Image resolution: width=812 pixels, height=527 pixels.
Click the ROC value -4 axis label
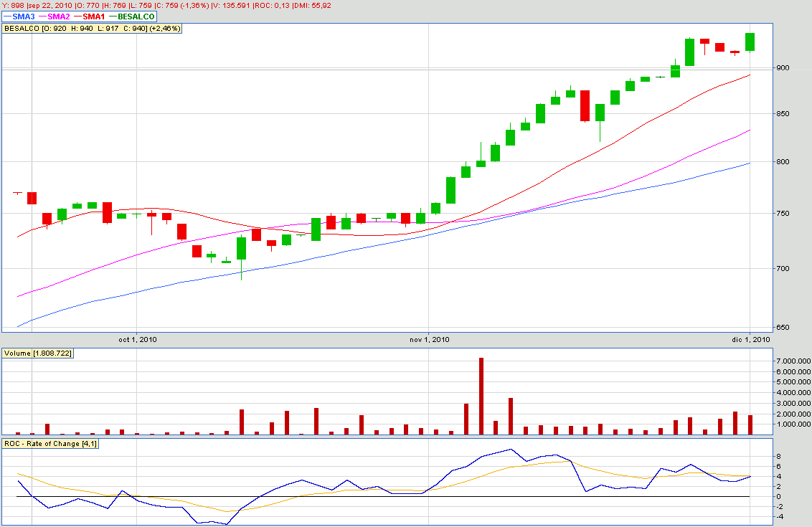[780, 517]
